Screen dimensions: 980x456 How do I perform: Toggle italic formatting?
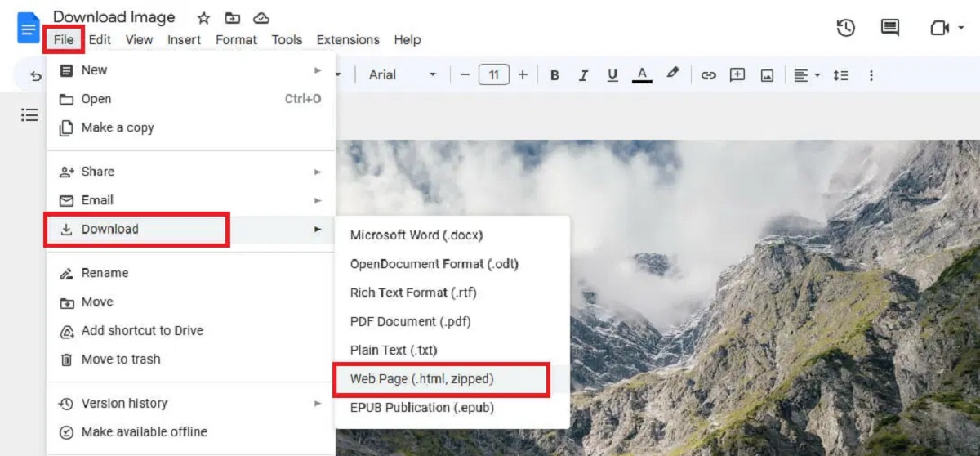pos(583,75)
